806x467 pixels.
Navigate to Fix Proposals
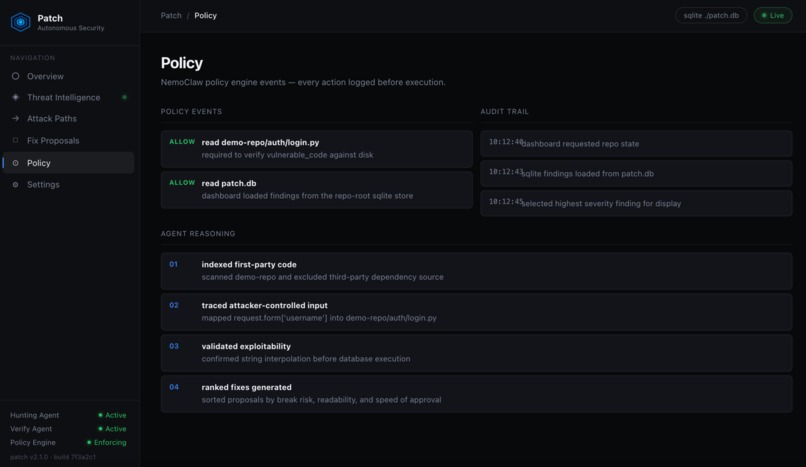[x=68, y=140]
